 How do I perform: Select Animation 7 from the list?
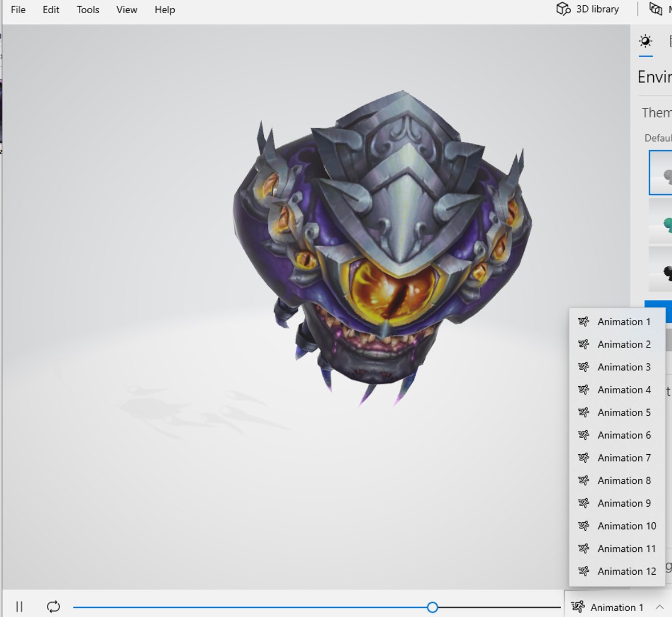pyautogui.click(x=617, y=458)
